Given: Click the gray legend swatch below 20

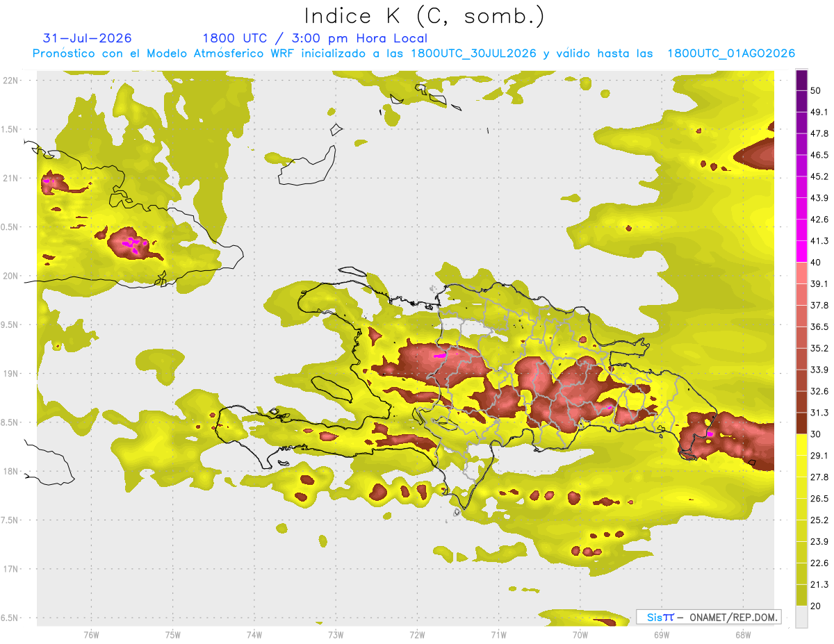Looking at the screenshot, I should 801,616.
